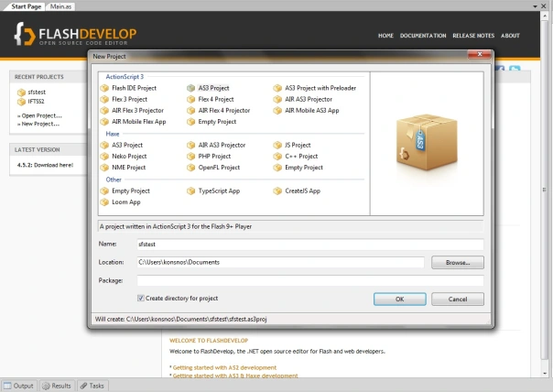Close the New Project dialog
This screenshot has width=553, height=392.
[479, 54]
